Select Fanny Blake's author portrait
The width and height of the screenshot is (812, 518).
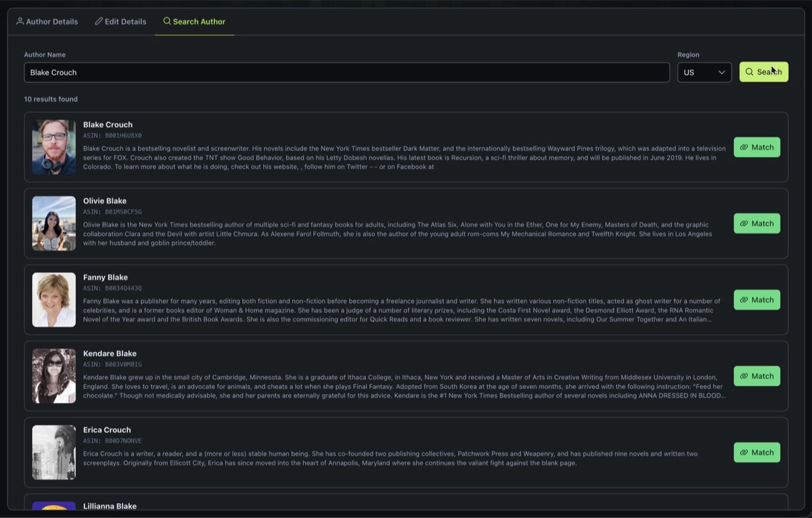tap(54, 300)
